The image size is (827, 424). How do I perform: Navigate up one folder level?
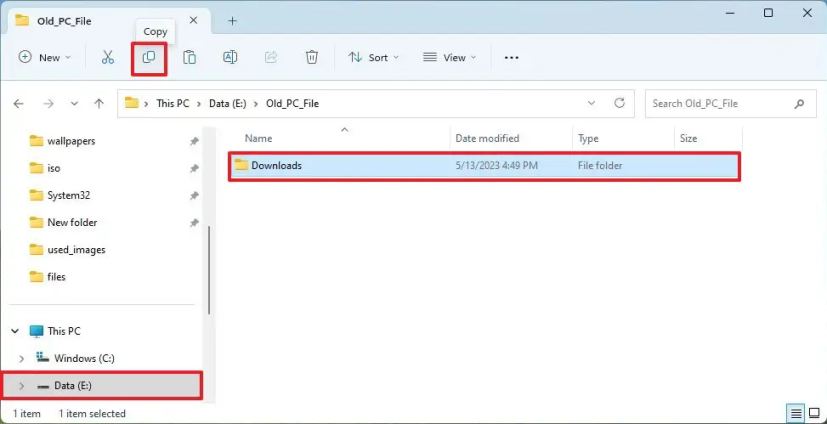(99, 104)
